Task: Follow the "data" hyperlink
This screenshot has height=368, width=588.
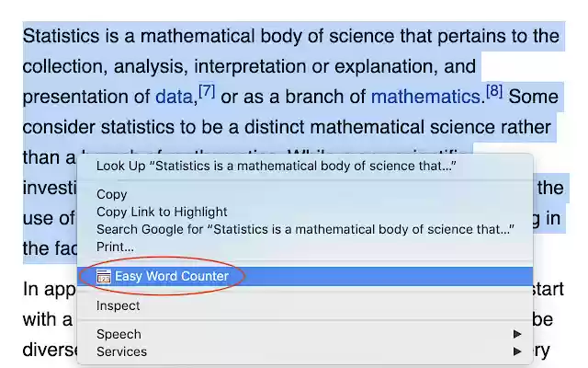Action: pyautogui.click(x=173, y=97)
